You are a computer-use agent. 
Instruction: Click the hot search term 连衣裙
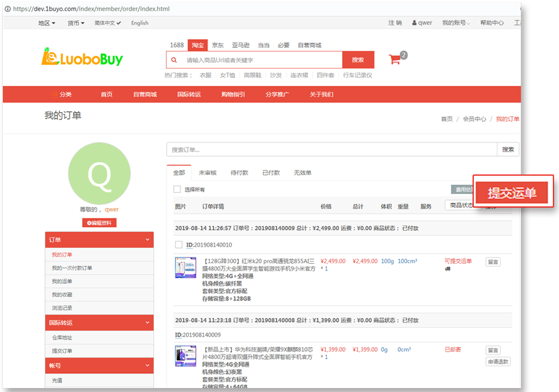[299, 75]
